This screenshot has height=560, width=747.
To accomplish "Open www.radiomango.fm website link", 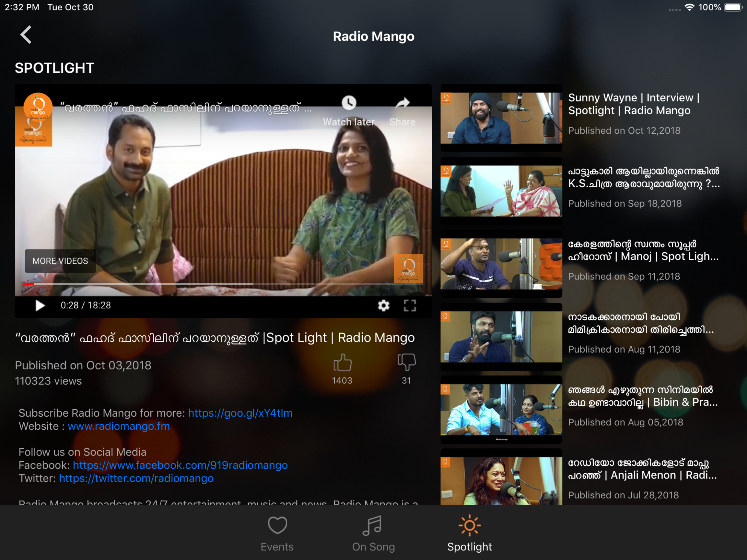I will coord(119,426).
